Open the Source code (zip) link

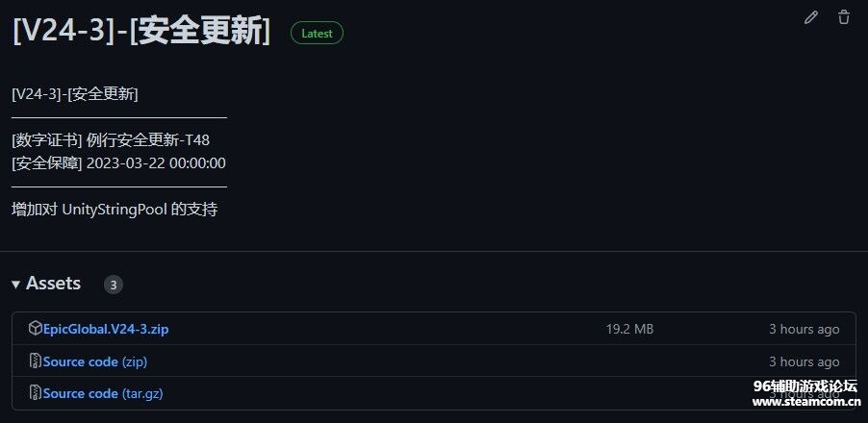(95, 361)
